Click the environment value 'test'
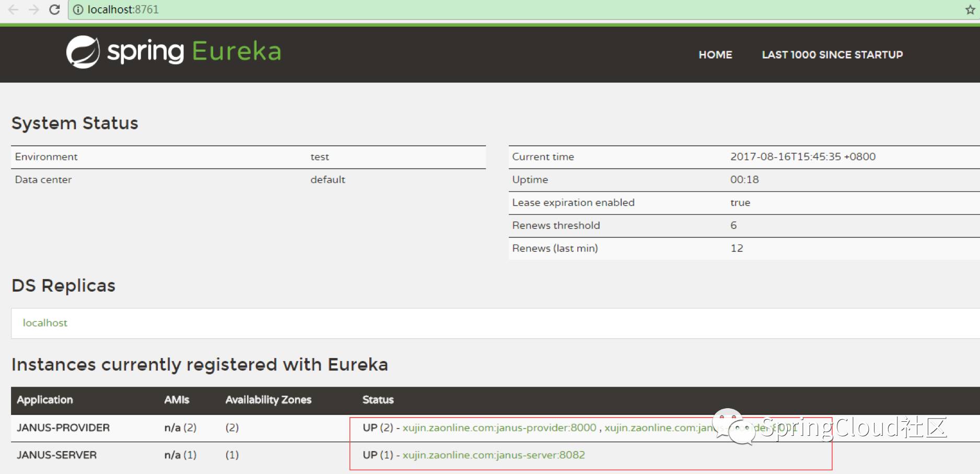980x474 pixels. tap(320, 157)
